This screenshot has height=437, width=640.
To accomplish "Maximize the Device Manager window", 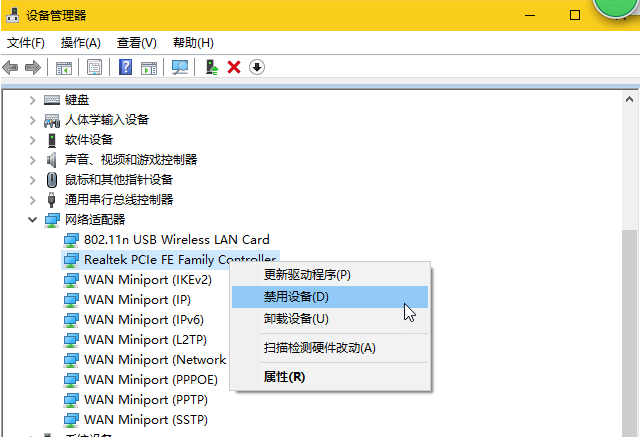I will [575, 16].
